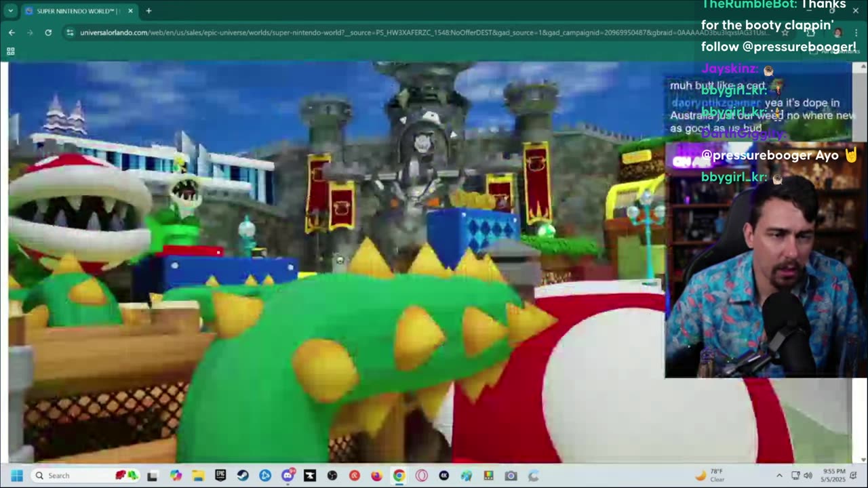Go back in the Chrome browser

[x=12, y=33]
